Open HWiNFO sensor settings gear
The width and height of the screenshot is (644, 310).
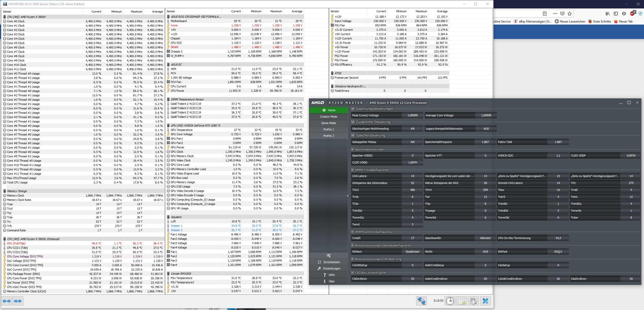tap(473, 301)
